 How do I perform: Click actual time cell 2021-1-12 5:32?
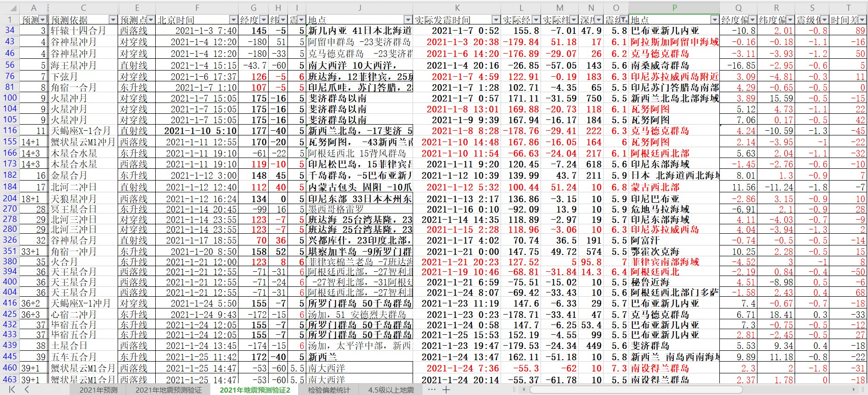[x=457, y=187]
